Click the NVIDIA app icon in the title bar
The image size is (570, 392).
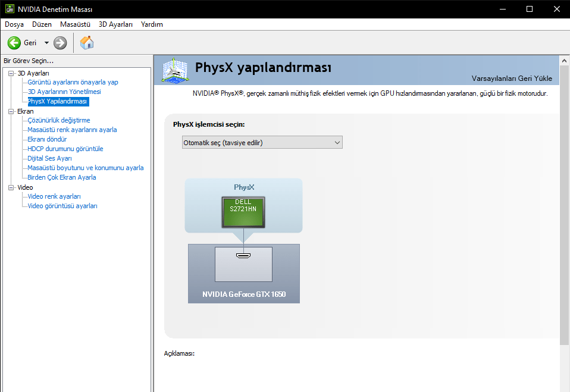point(10,9)
